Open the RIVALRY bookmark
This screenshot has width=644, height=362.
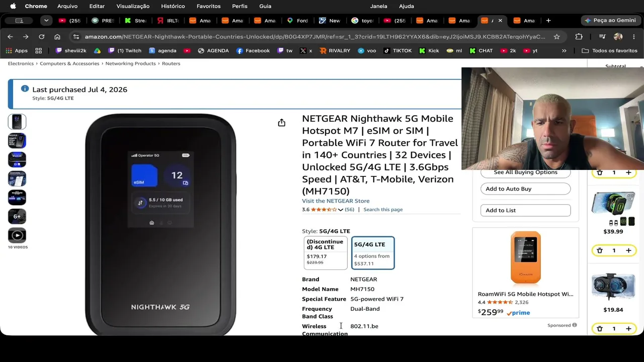335,51
